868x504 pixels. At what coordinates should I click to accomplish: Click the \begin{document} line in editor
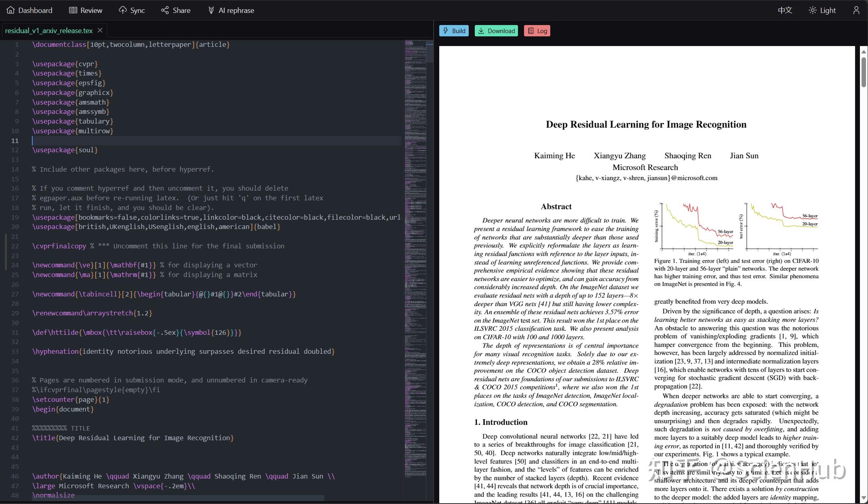click(63, 409)
